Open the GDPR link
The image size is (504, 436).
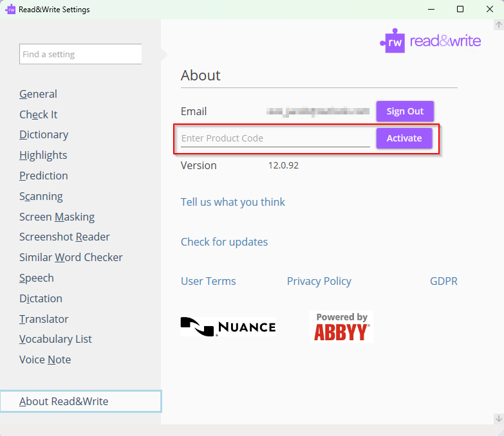coord(443,281)
